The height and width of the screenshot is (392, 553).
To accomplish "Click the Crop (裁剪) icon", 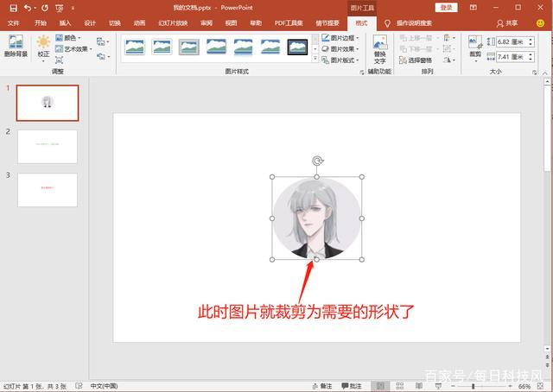I will (x=475, y=42).
